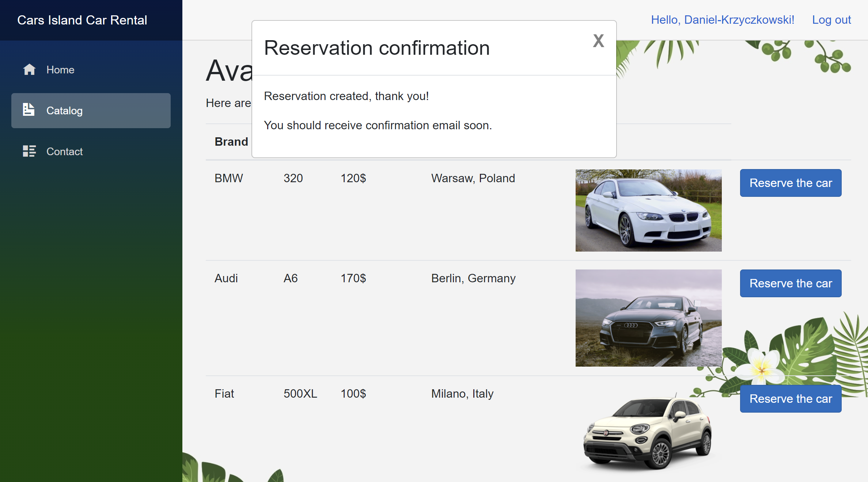Image resolution: width=868 pixels, height=482 pixels.
Task: Click the Brand column header
Action: [x=231, y=142]
